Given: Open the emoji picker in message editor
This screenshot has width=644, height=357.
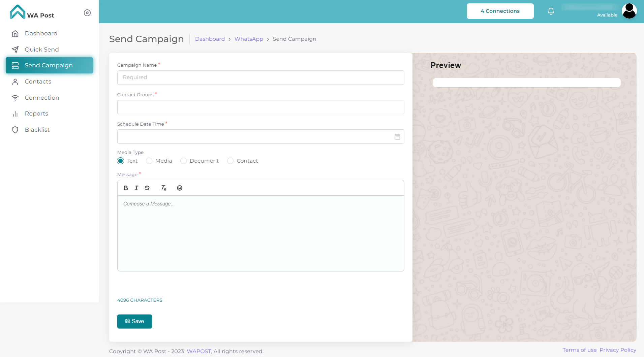Looking at the screenshot, I should click(x=180, y=188).
